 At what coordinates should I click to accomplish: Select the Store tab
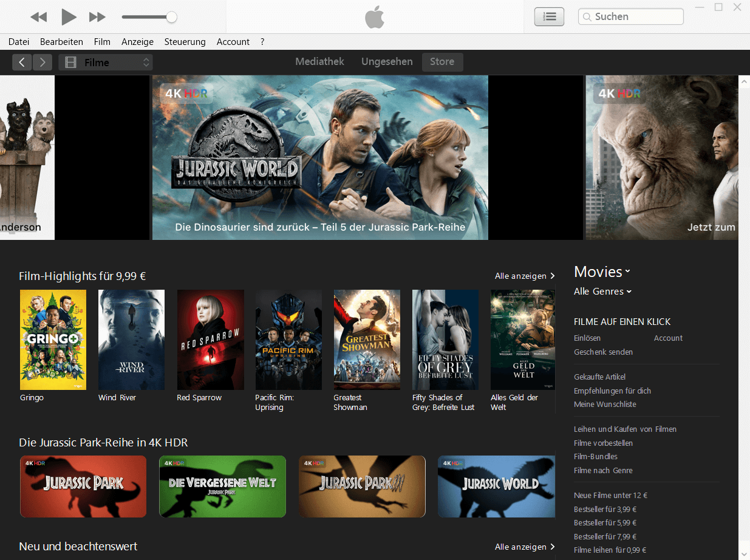[x=442, y=62]
